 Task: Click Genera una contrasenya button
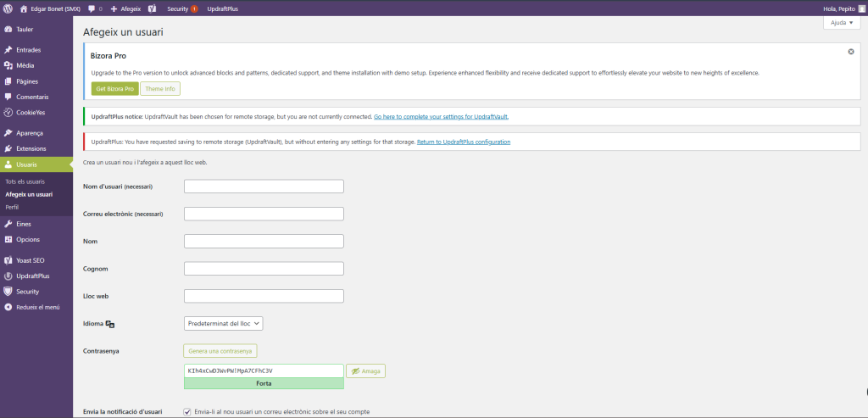pyautogui.click(x=220, y=350)
